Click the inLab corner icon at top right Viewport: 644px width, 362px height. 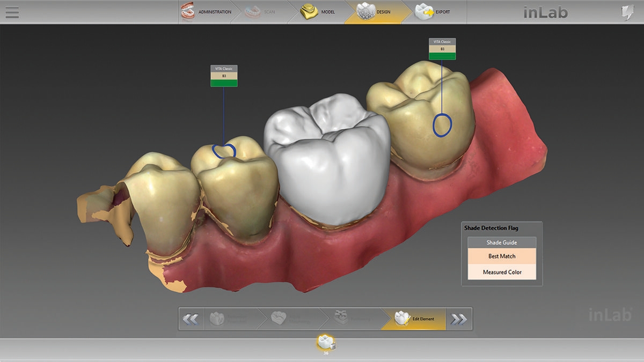click(x=627, y=12)
